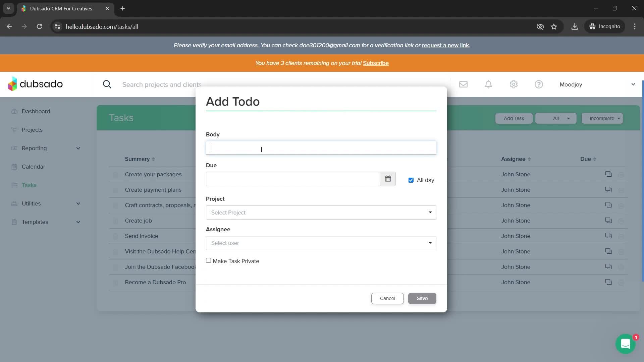Open the Incomplete status dropdown
Screen dimensions: 644x362
coord(602,118)
